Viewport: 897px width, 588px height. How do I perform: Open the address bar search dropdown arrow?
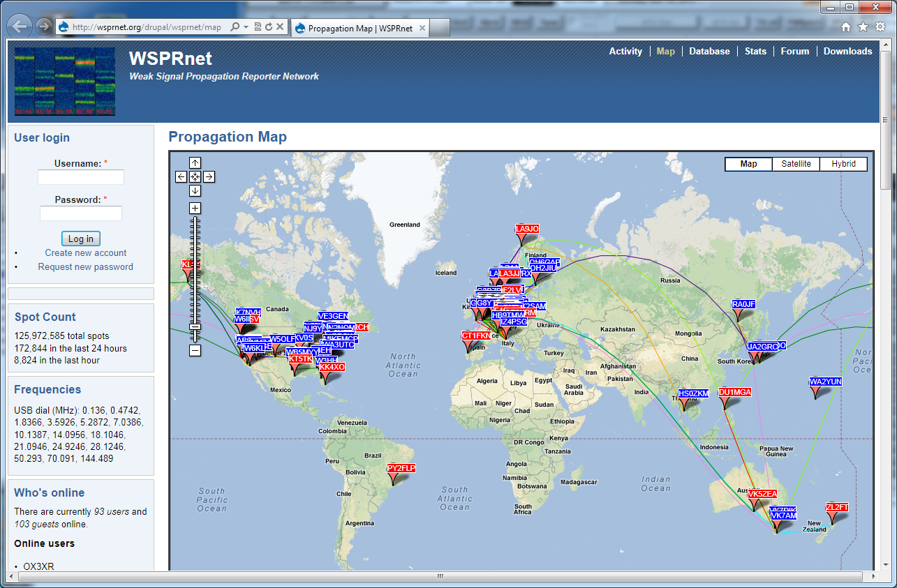coord(246,27)
